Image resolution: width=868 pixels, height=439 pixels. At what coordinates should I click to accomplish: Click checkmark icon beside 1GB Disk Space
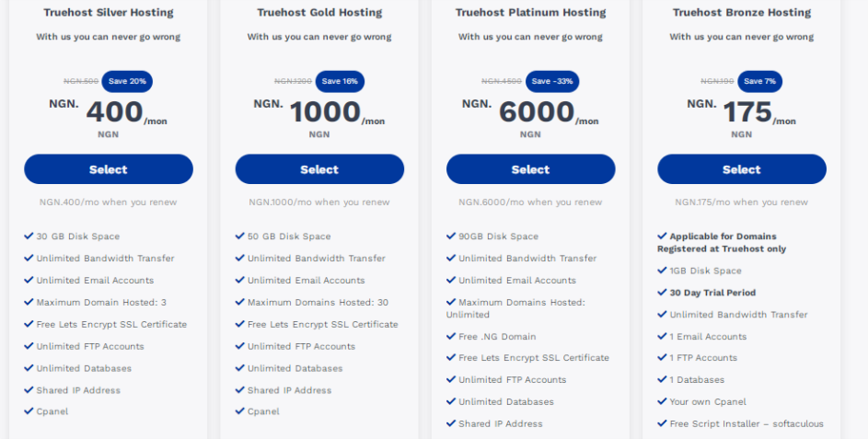click(x=662, y=271)
